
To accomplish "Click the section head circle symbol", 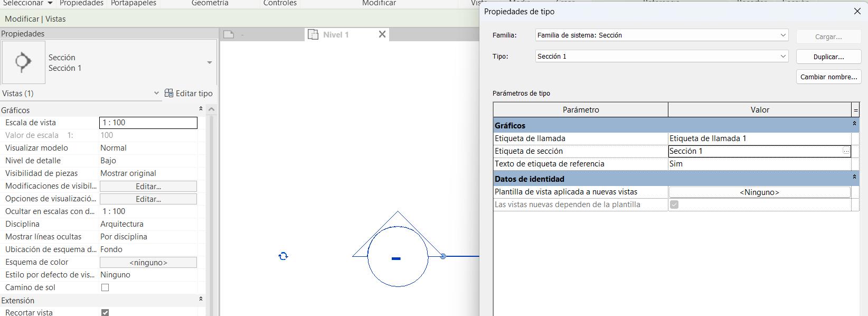I will click(398, 256).
